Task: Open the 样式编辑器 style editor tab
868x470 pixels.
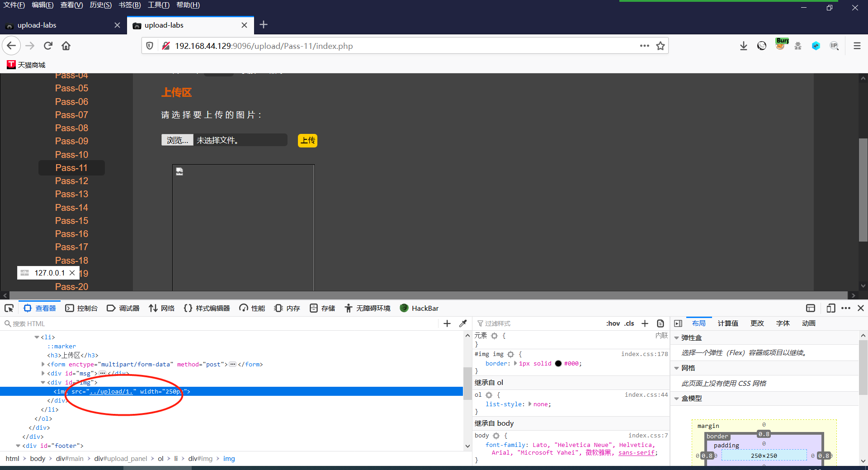Action: (x=207, y=309)
